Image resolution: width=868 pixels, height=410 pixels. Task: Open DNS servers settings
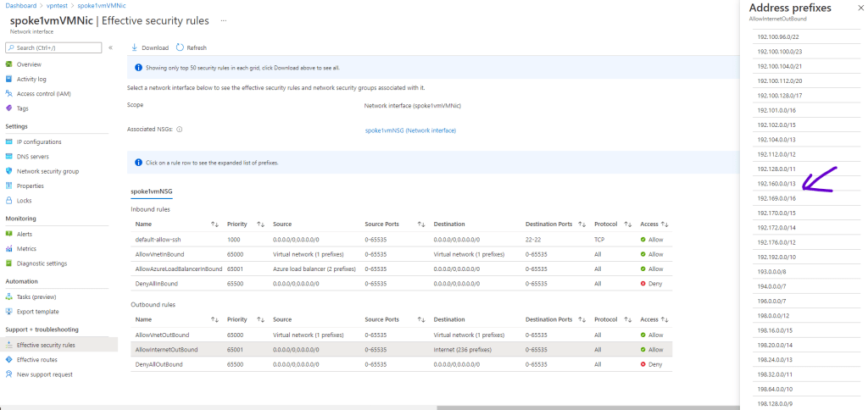coord(33,156)
